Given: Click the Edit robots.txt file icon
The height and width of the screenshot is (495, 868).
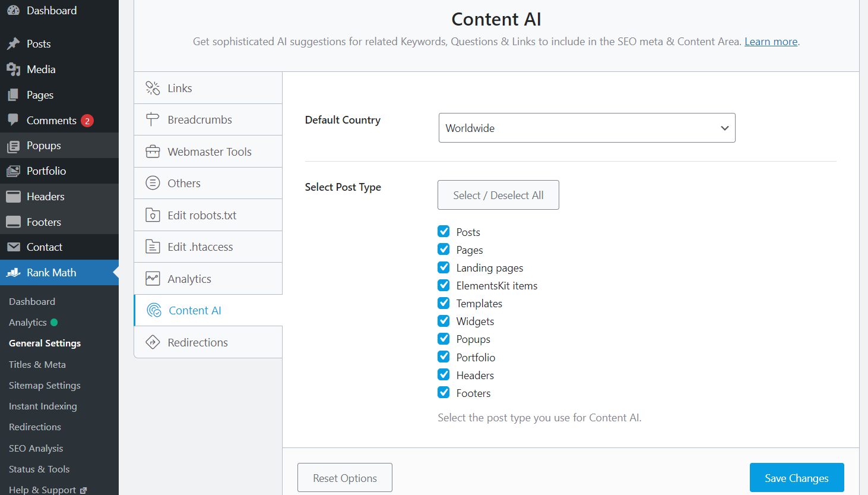Looking at the screenshot, I should pos(153,215).
